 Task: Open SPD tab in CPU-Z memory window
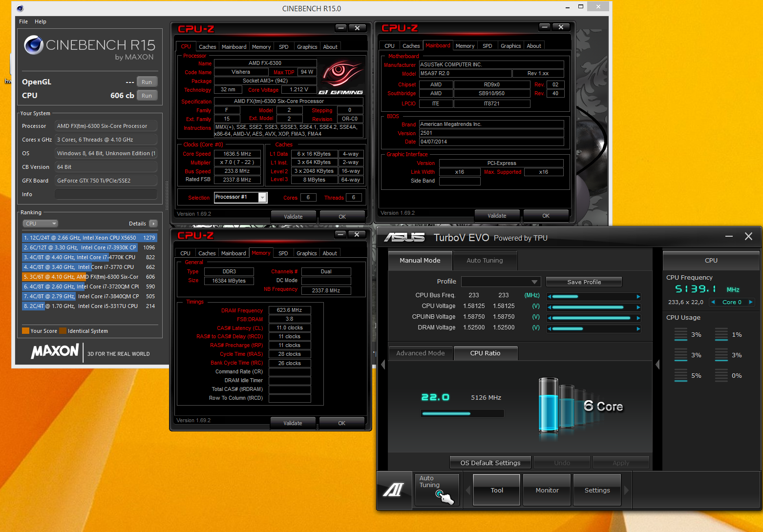pyautogui.click(x=283, y=253)
